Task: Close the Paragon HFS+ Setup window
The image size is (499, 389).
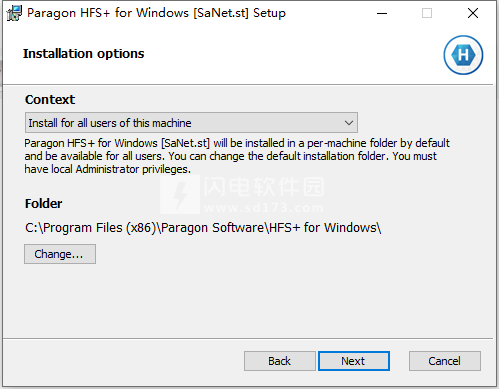Action: [x=473, y=13]
